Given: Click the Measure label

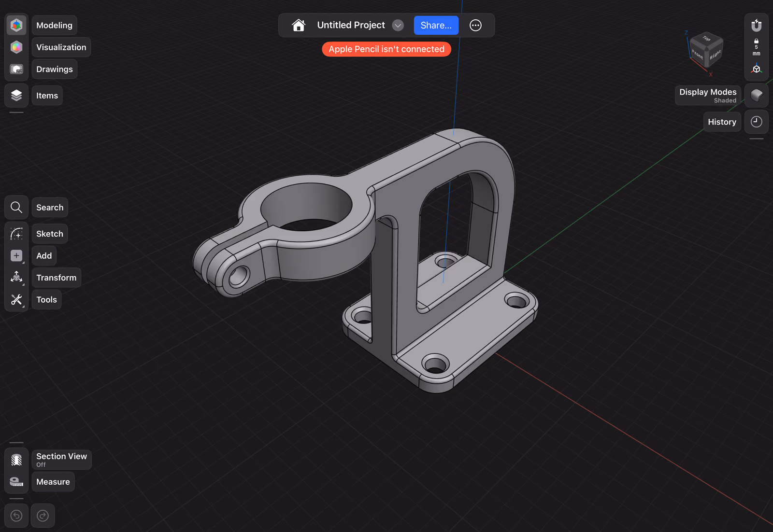Looking at the screenshot, I should 53,481.
